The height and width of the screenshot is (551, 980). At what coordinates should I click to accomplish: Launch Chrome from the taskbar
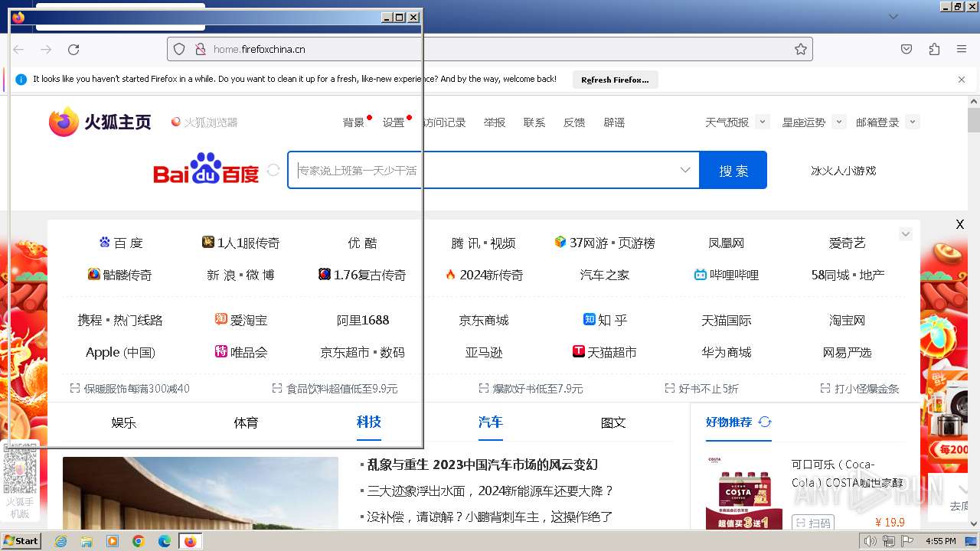139,541
